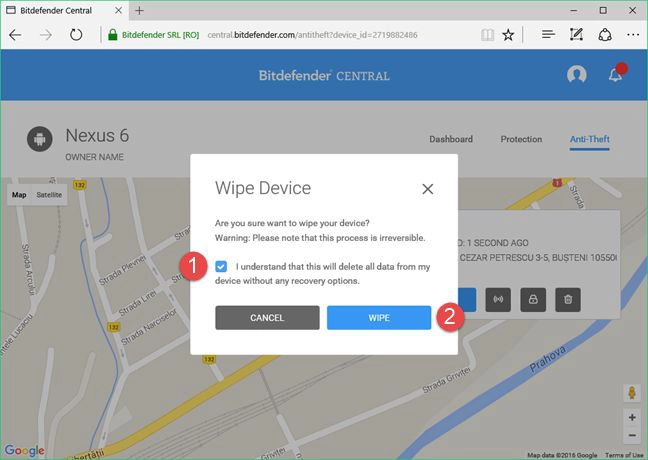Open the user account avatar

(x=577, y=74)
